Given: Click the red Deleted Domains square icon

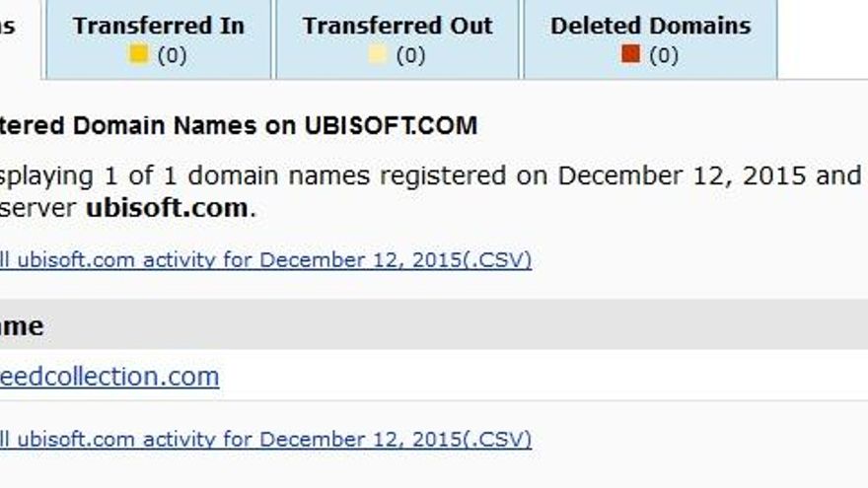Looking at the screenshot, I should 631,55.
